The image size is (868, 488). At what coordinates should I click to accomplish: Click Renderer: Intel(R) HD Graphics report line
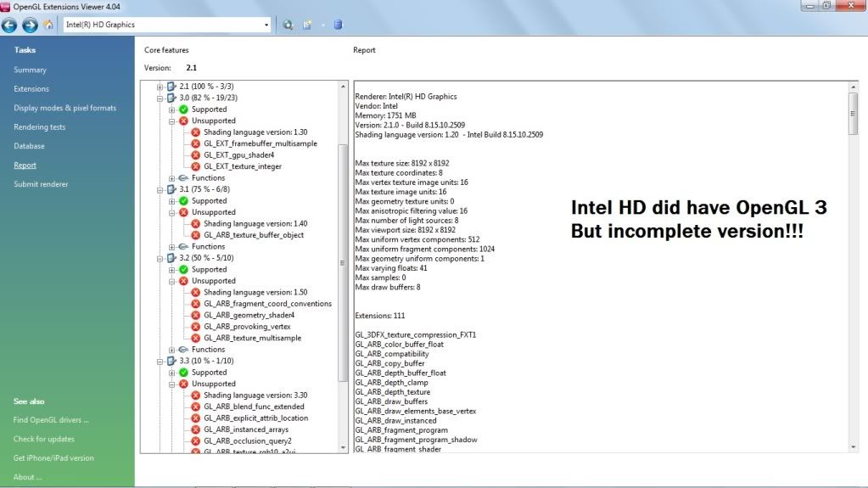click(406, 97)
